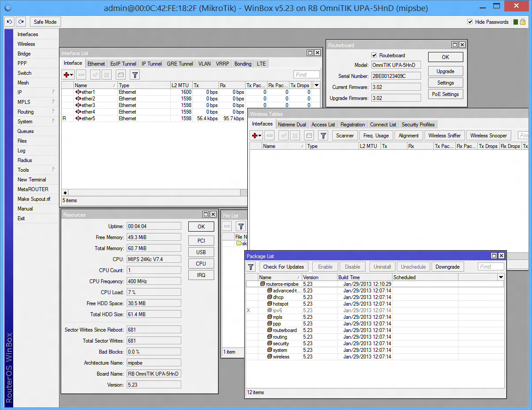Click the filter funnel icon in Package List
The width and height of the screenshot is (532, 410).
(251, 267)
